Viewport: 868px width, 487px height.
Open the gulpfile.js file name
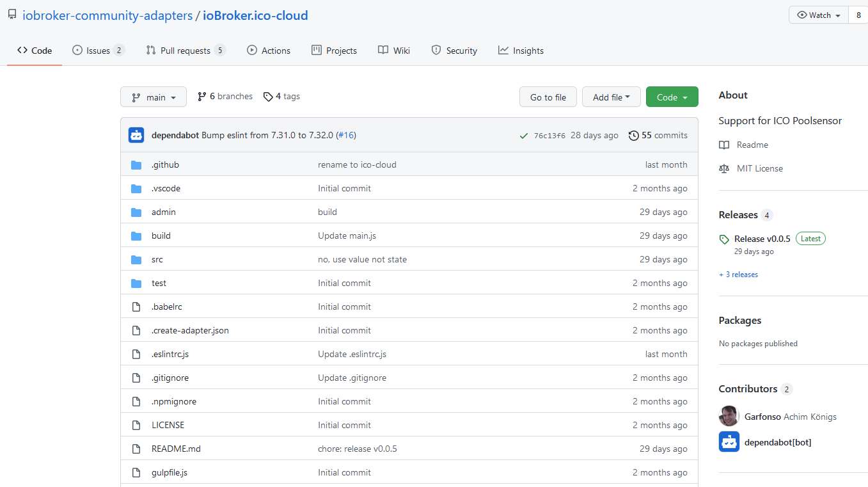[x=170, y=473]
